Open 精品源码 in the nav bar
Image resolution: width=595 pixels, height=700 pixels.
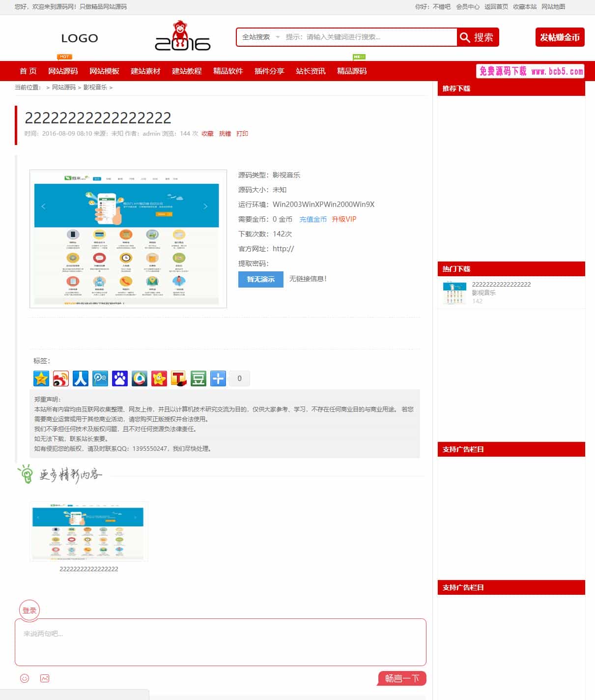coord(352,71)
